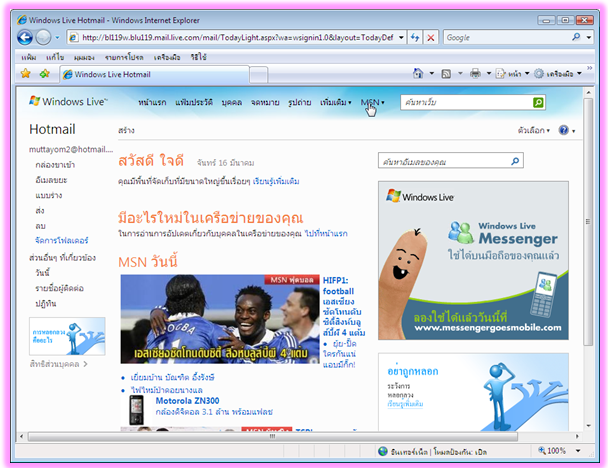Click the Motorola phone thumbnail image
The width and height of the screenshot is (608, 468).
pyautogui.click(x=136, y=410)
